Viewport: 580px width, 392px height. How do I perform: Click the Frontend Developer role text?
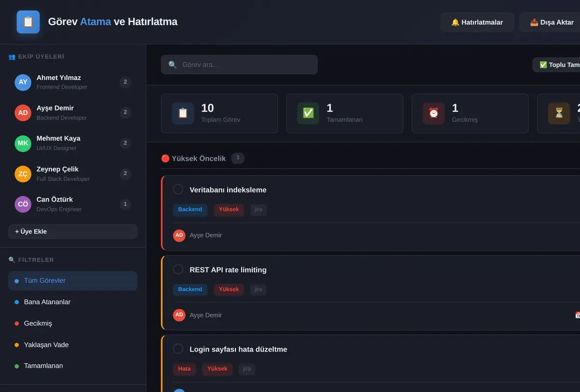[62, 87]
